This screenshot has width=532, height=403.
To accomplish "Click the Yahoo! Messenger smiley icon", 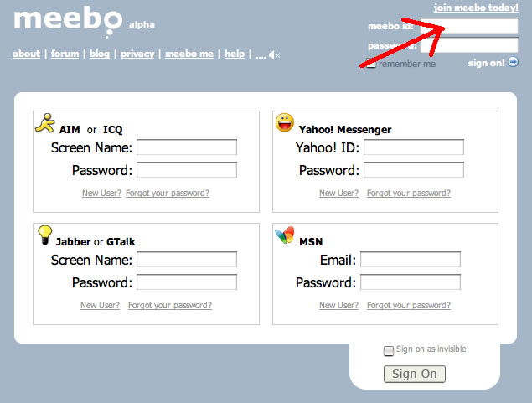I will [x=284, y=122].
